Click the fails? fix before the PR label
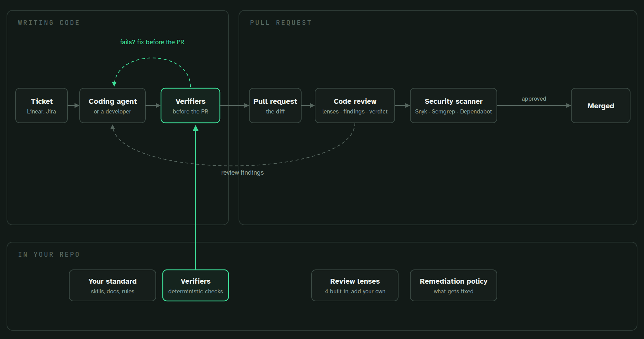Image resolution: width=644 pixels, height=339 pixels. coord(152,42)
